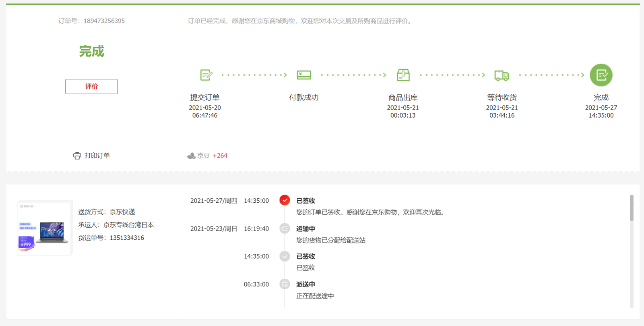Click the gray 已签收 checkmark icon
This screenshot has height=326, width=644.
285,256
